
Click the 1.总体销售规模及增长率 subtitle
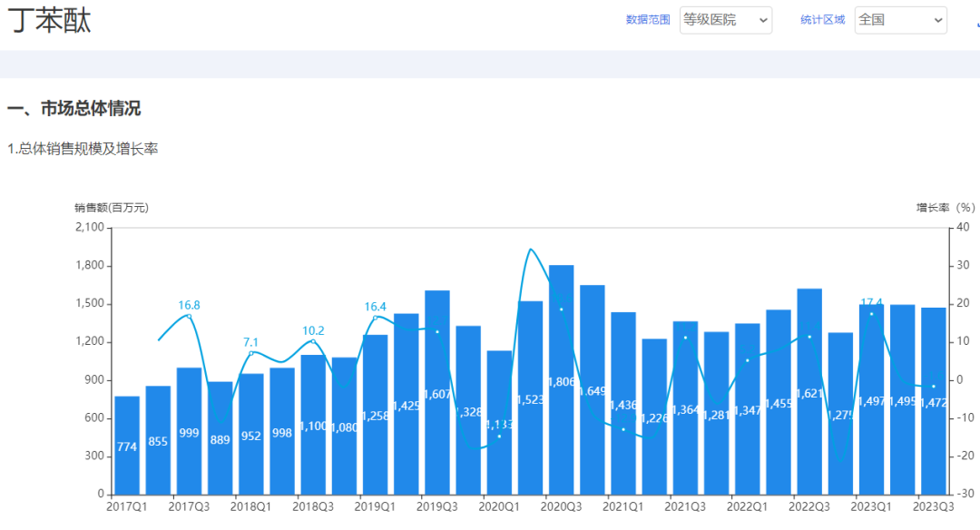point(83,149)
